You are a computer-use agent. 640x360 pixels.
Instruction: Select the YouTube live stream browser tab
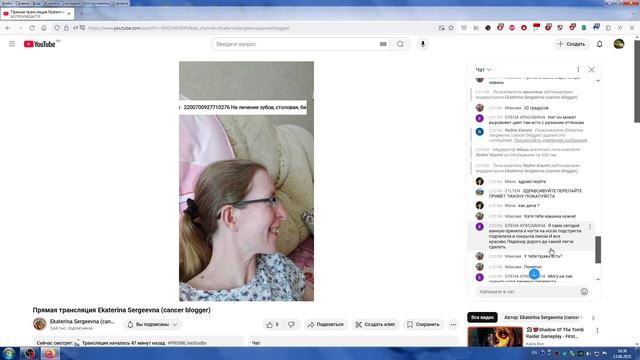point(37,14)
